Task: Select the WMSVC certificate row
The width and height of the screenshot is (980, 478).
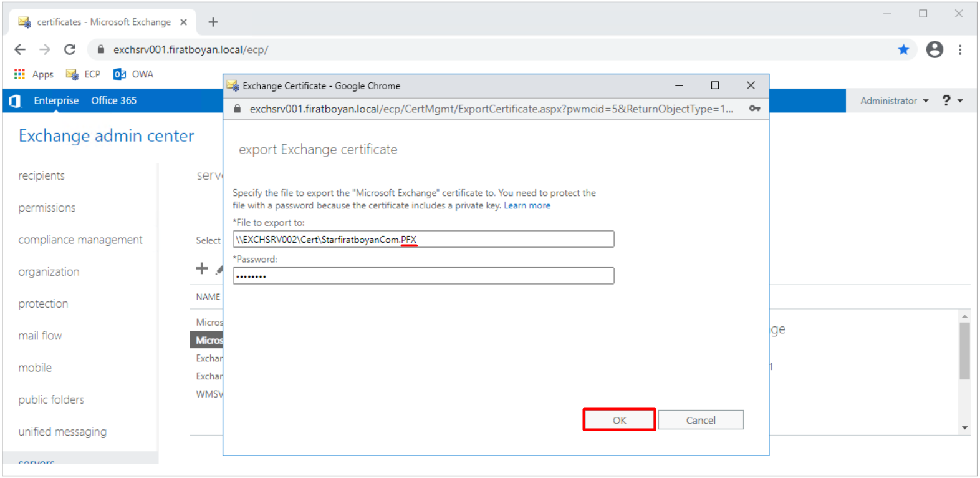Action: pos(209,394)
